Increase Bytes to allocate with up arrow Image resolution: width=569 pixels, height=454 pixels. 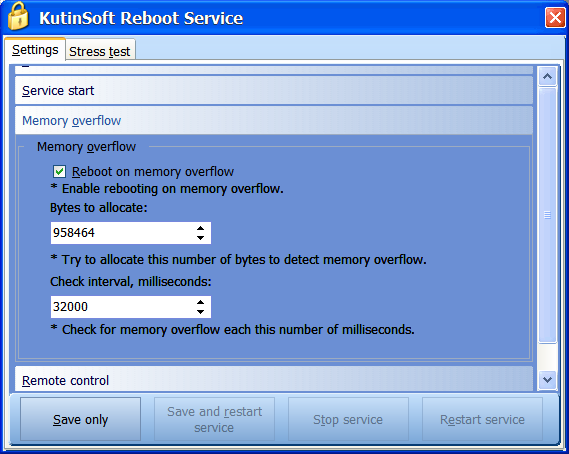tap(200, 228)
